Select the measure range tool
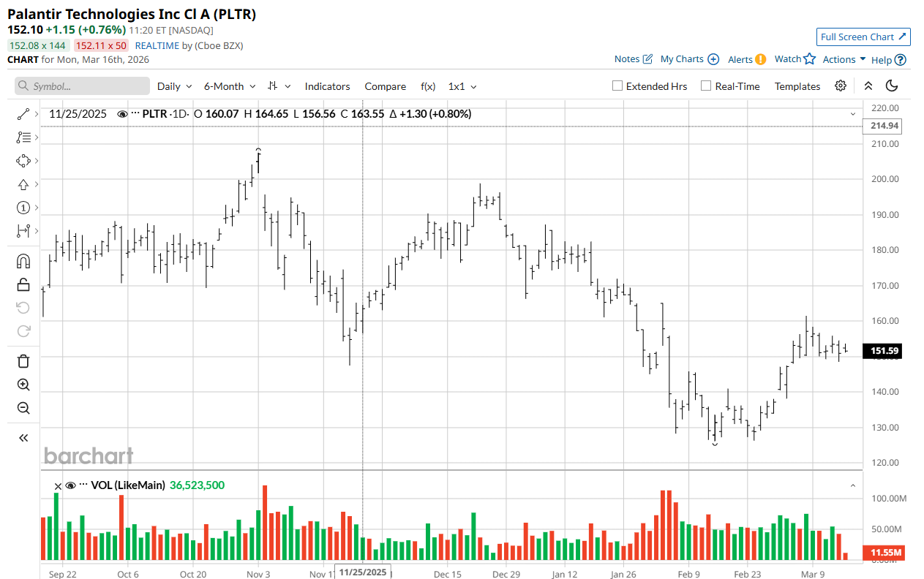The height and width of the screenshot is (579, 924). point(23,231)
